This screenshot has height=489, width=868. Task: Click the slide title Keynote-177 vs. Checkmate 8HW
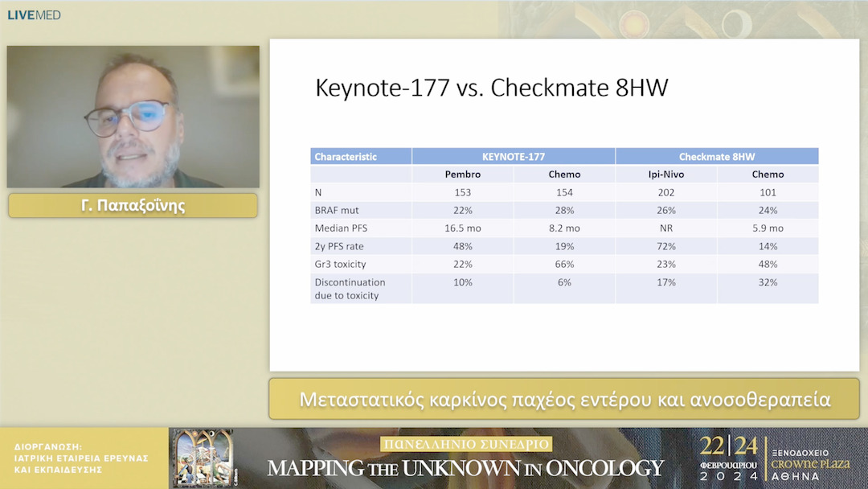(x=491, y=88)
